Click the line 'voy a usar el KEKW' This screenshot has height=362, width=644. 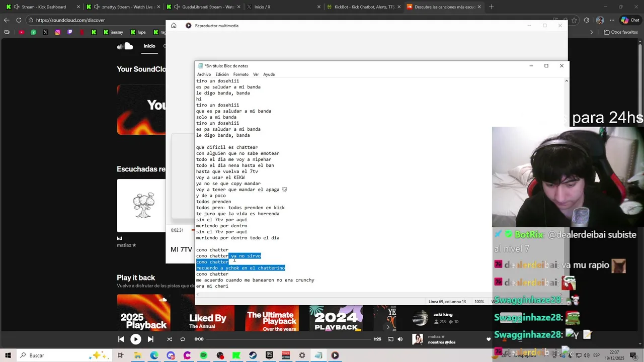(x=220, y=177)
